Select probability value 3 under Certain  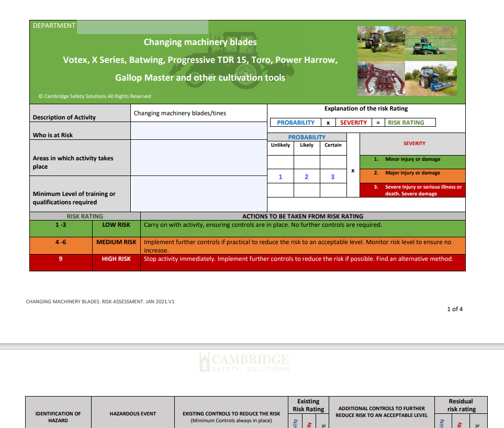pos(332,177)
